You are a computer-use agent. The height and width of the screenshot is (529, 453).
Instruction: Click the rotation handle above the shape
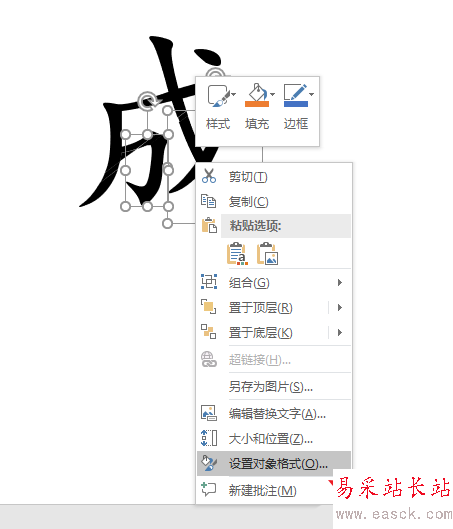pyautogui.click(x=147, y=101)
